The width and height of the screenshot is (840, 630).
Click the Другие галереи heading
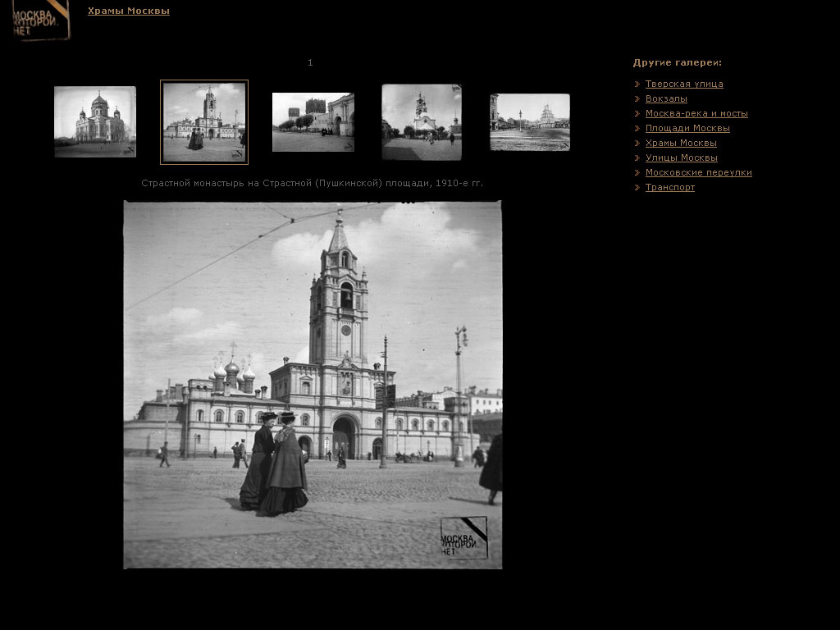[x=677, y=62]
